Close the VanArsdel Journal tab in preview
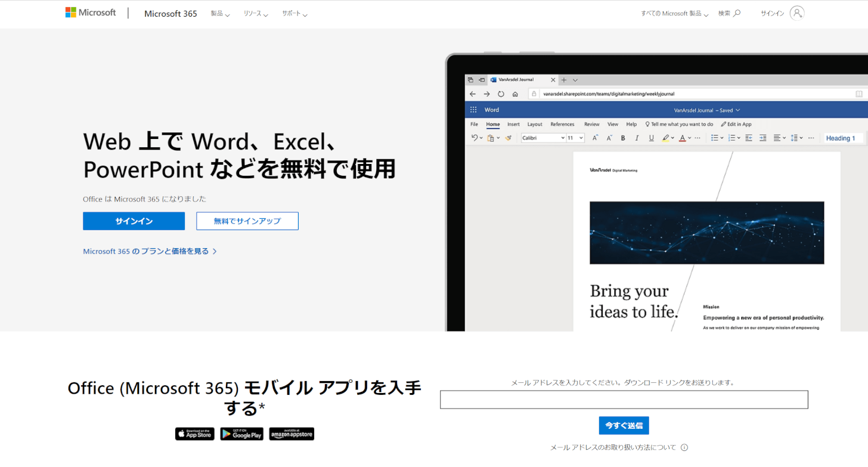 [x=553, y=79]
